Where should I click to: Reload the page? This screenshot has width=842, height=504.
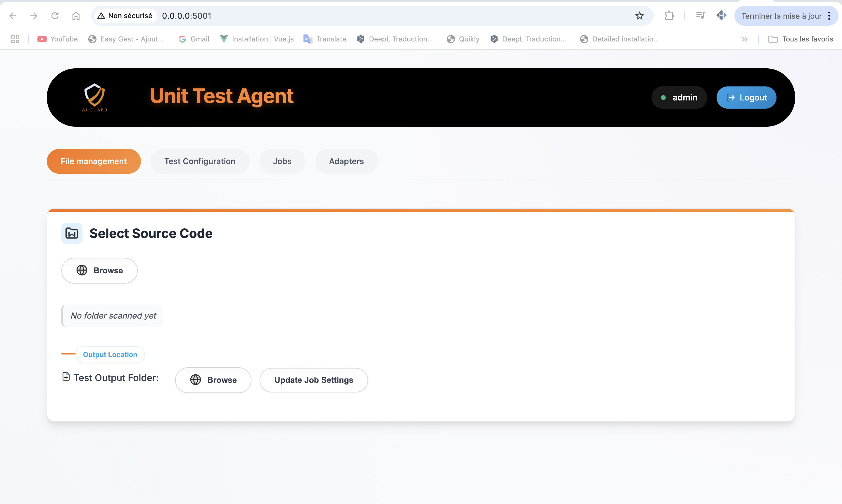[x=55, y=16]
